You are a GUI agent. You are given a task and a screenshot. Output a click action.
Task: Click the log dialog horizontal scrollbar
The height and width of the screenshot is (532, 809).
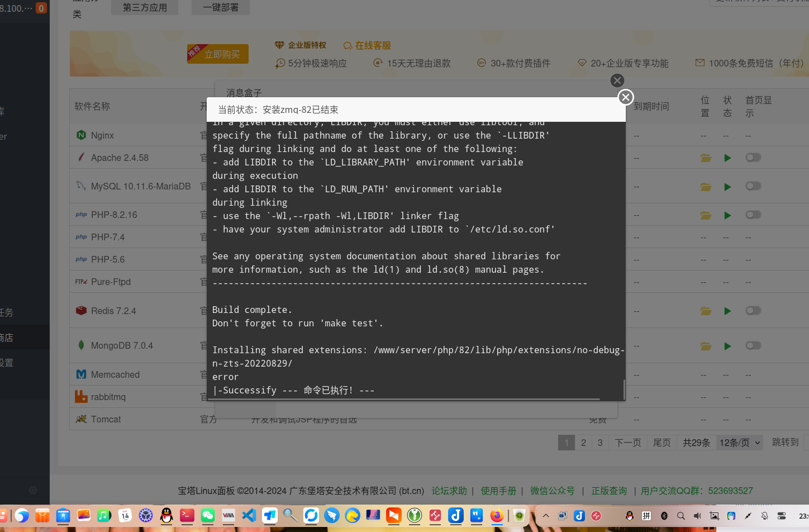pos(405,399)
